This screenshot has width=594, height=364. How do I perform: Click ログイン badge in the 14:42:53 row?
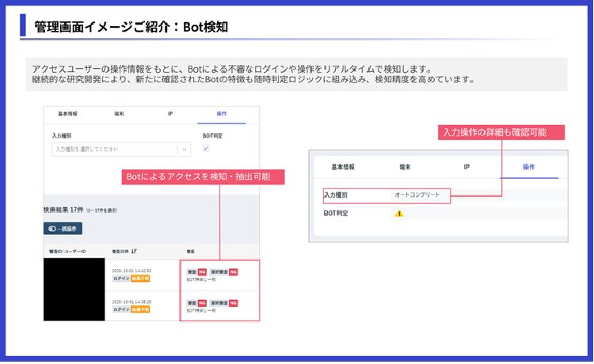point(121,279)
